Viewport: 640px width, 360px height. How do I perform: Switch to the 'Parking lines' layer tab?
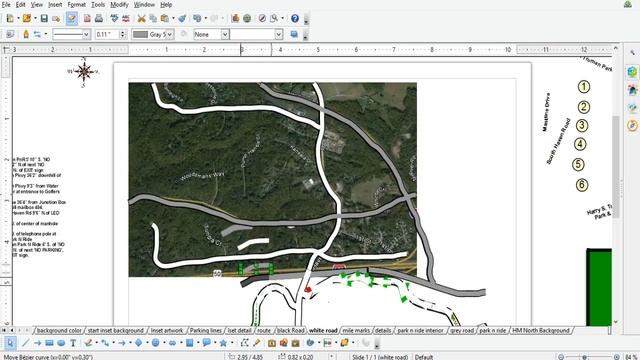[x=206, y=330]
